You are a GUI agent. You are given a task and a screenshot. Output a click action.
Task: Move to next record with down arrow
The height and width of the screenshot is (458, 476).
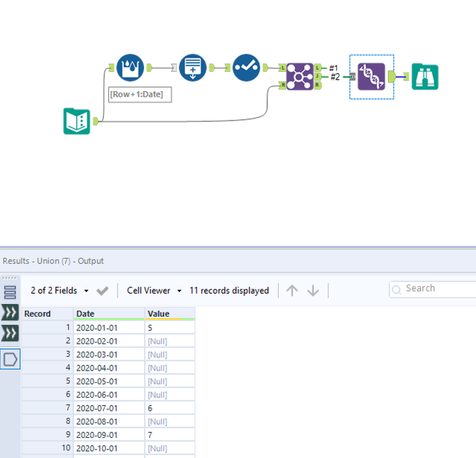coord(313,290)
